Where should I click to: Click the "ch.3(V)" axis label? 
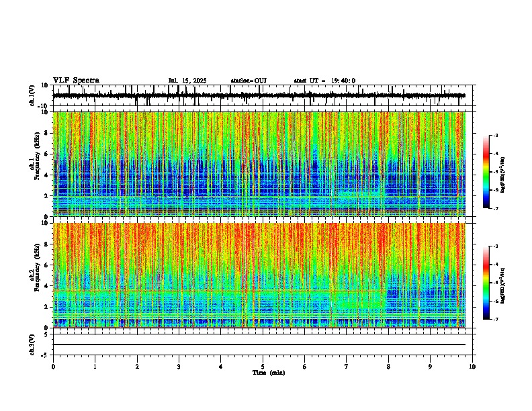pos(32,345)
